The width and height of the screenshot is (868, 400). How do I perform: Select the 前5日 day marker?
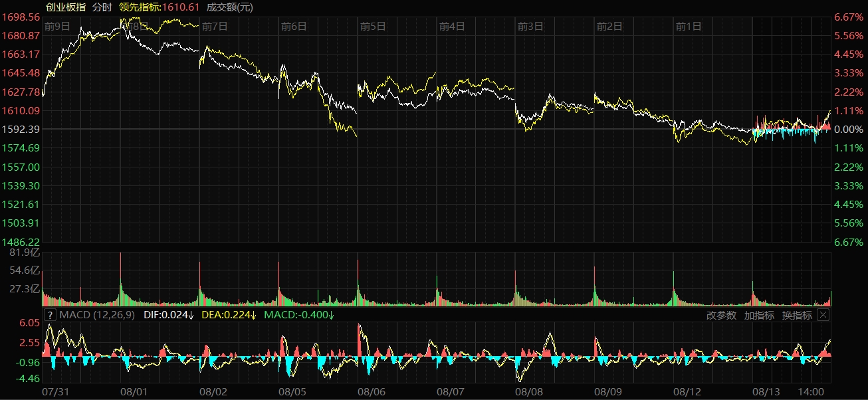pos(373,27)
